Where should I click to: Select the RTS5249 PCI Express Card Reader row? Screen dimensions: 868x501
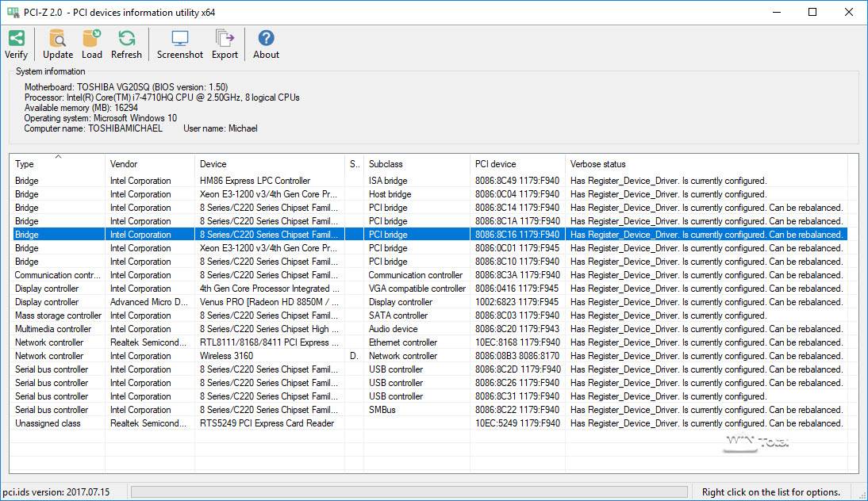[x=267, y=423]
